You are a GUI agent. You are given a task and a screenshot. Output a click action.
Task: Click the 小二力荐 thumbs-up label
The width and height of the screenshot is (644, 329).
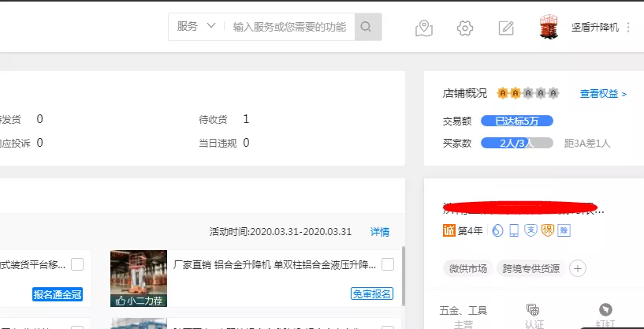(x=139, y=301)
